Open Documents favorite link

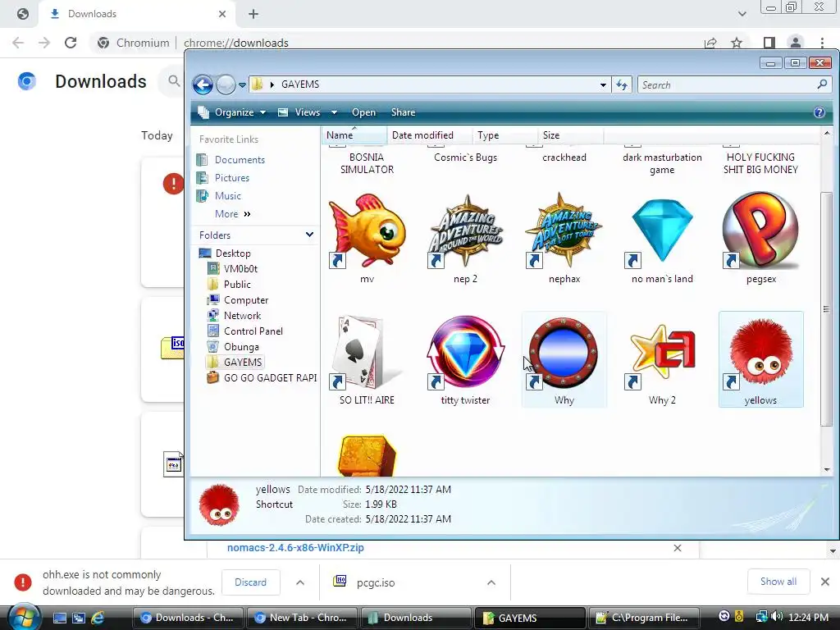pos(240,160)
